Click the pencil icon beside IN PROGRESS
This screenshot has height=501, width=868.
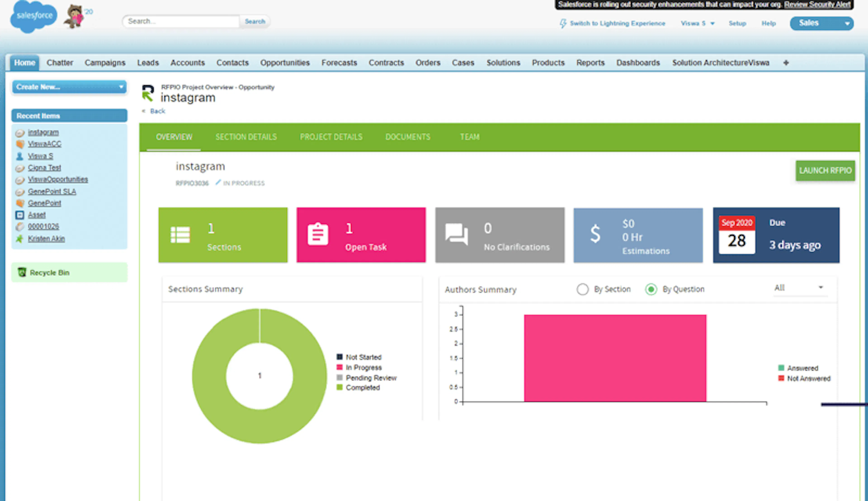click(218, 182)
